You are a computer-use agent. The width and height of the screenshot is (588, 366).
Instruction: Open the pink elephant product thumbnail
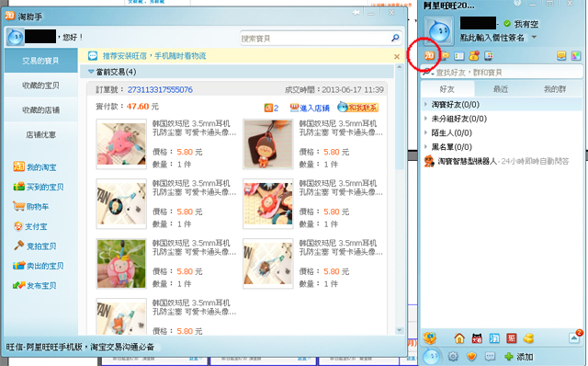pyautogui.click(x=121, y=143)
